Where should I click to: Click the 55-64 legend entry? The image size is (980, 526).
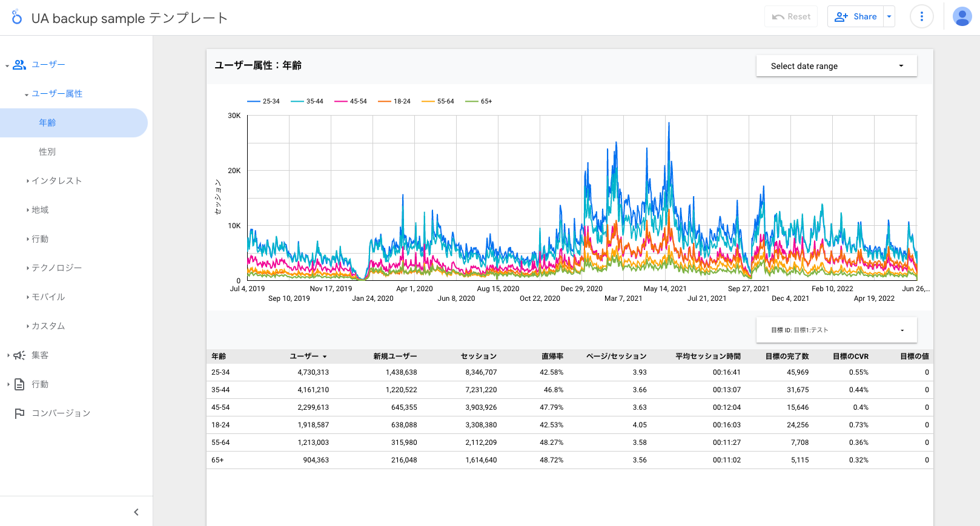pyautogui.click(x=438, y=102)
